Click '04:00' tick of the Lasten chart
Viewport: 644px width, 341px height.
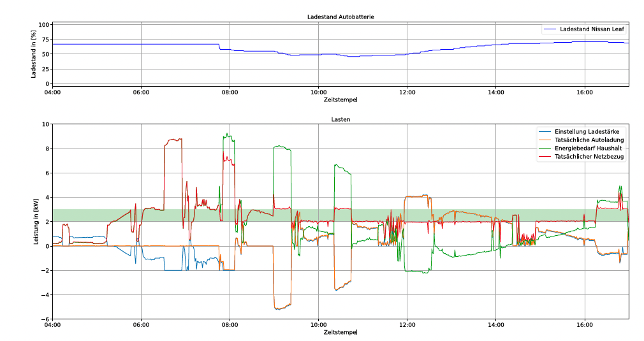click(x=52, y=325)
